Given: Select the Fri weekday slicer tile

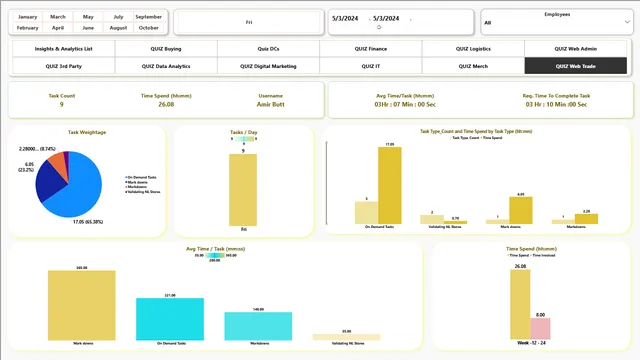Looking at the screenshot, I should coord(249,22).
